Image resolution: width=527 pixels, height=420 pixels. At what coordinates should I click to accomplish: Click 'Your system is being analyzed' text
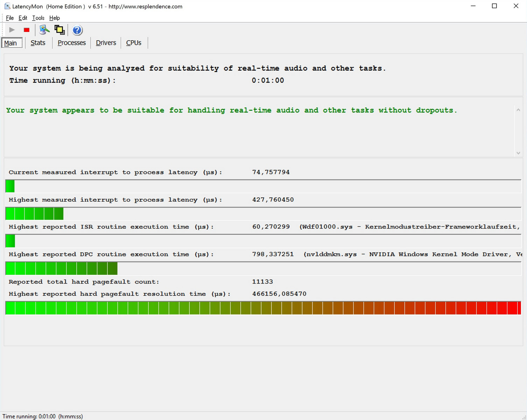pos(198,68)
